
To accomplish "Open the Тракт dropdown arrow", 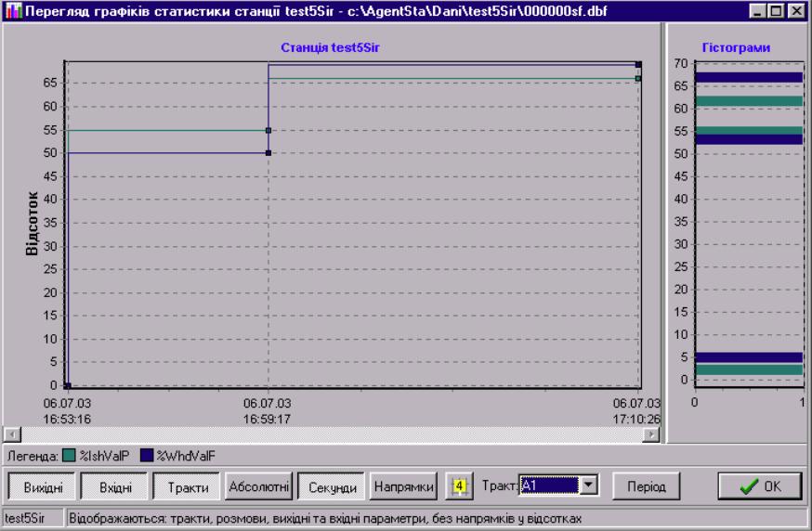I will tap(588, 486).
